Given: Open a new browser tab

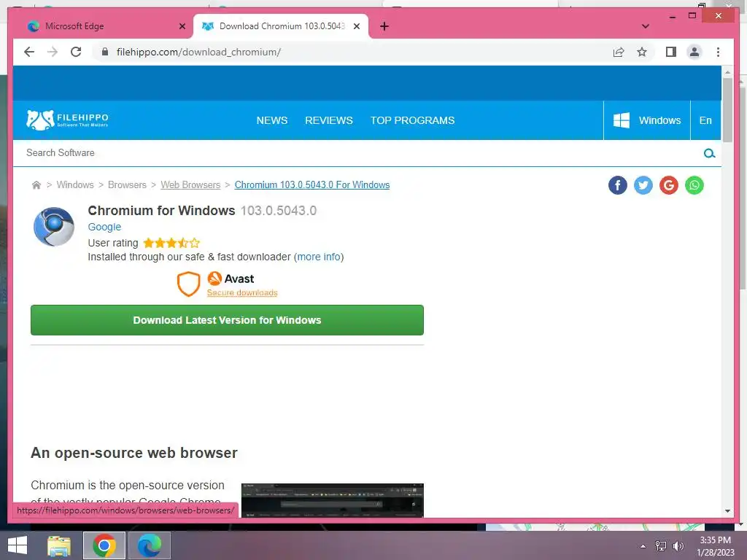Looking at the screenshot, I should pyautogui.click(x=384, y=26).
